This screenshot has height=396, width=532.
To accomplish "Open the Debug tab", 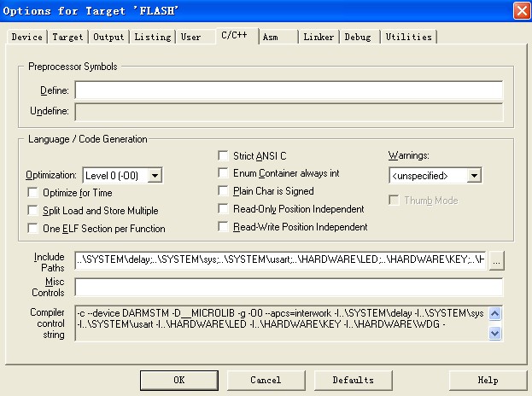I will tap(360, 37).
